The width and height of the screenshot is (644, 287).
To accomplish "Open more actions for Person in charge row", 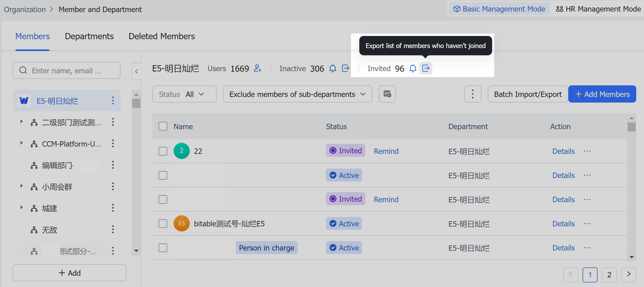I will point(587,248).
